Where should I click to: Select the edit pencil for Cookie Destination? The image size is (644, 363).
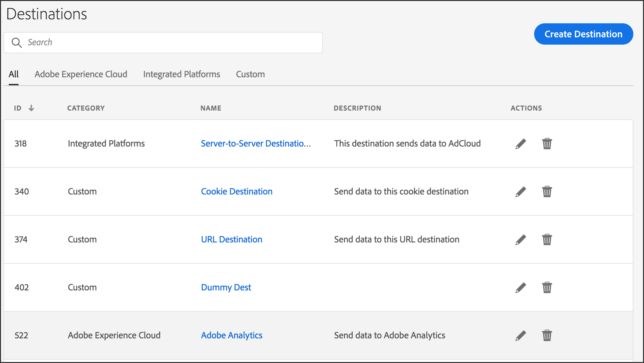coord(520,191)
